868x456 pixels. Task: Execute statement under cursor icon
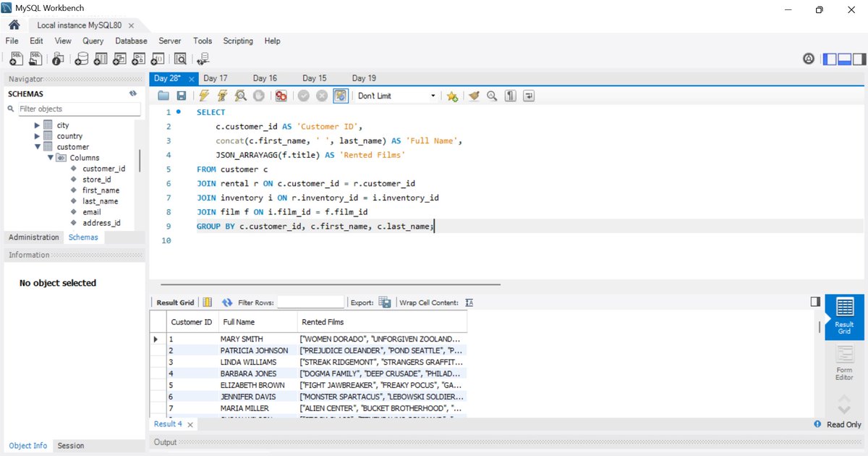(x=222, y=96)
